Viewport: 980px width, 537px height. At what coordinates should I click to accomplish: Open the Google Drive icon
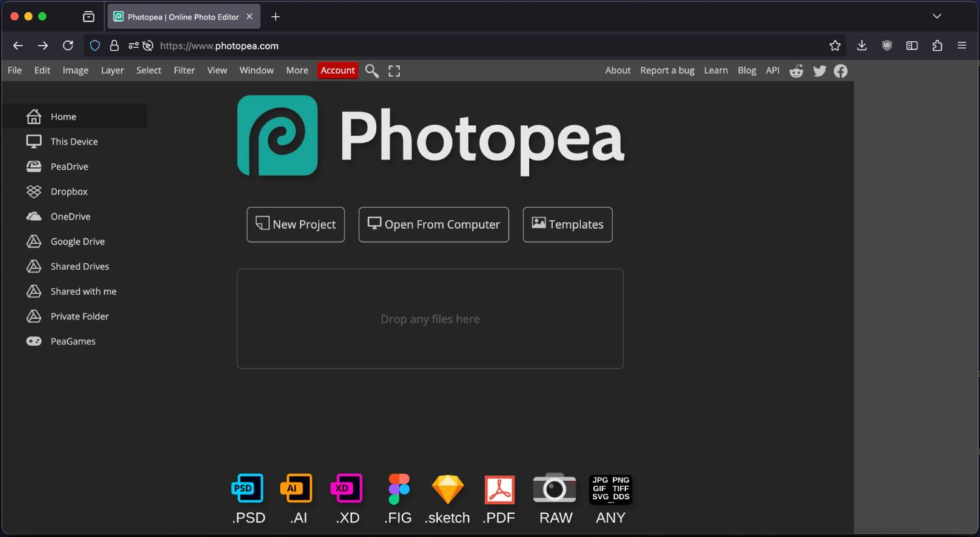pos(34,242)
